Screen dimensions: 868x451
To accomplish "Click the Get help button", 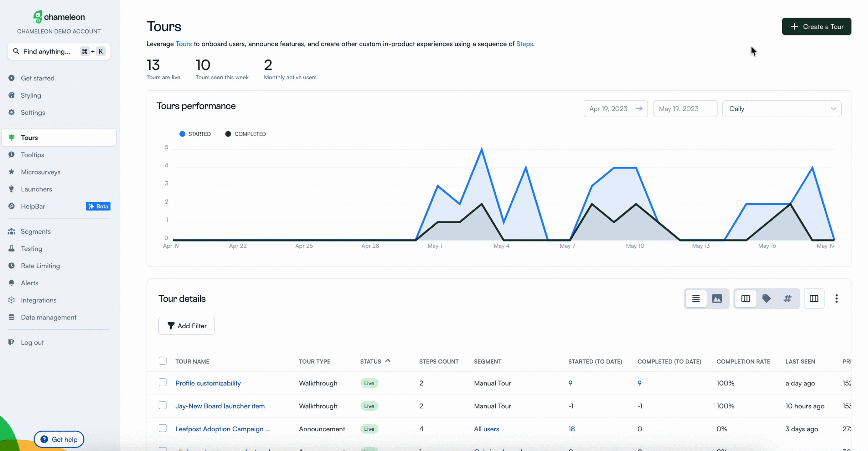I will point(59,439).
